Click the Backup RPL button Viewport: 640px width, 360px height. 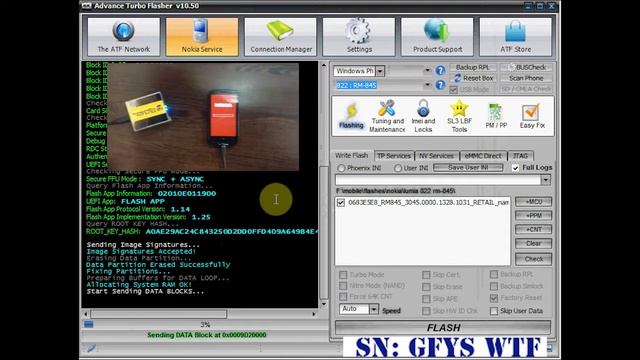(x=472, y=67)
